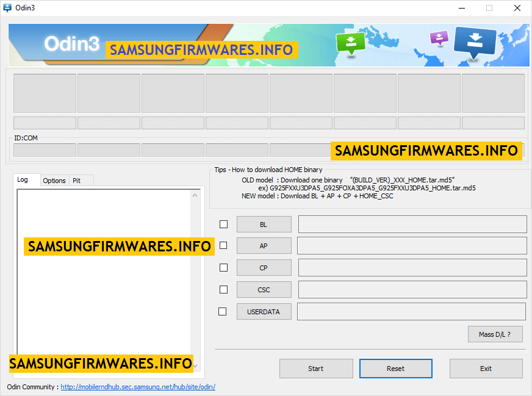Screen dimensions: 532x396
Task: Click the first ID:COM port slot
Action: tap(45, 150)
